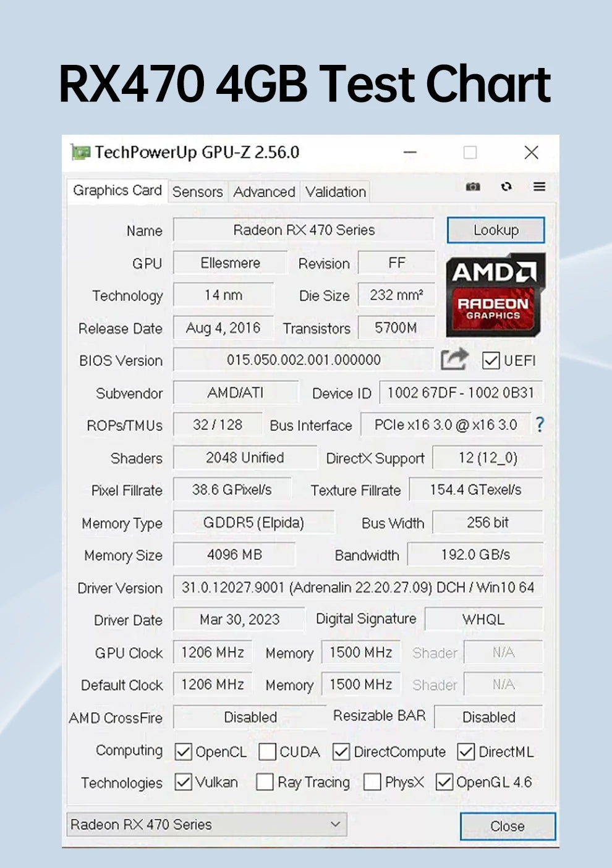
Task: Click the AMD CrossFire value Disabled
Action: [x=250, y=717]
